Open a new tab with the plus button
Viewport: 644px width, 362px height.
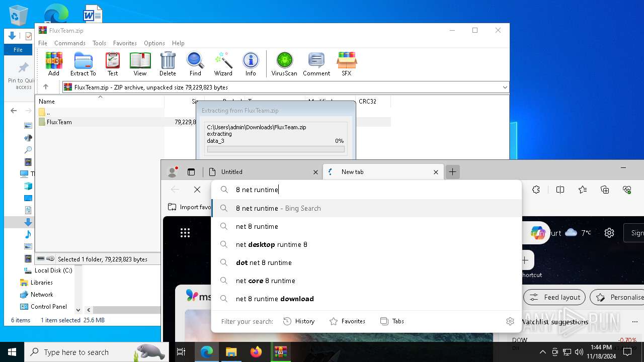tap(453, 172)
